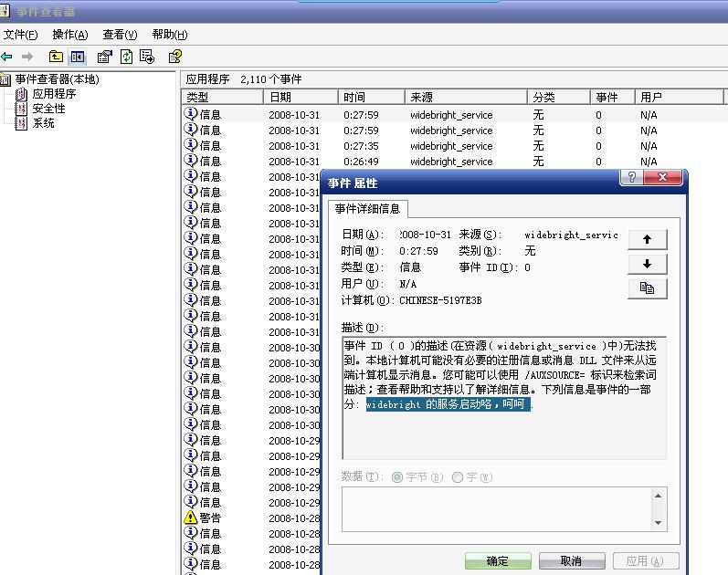Sort by the 分类 column header
Viewport: 728px width, 575px height.
click(559, 97)
